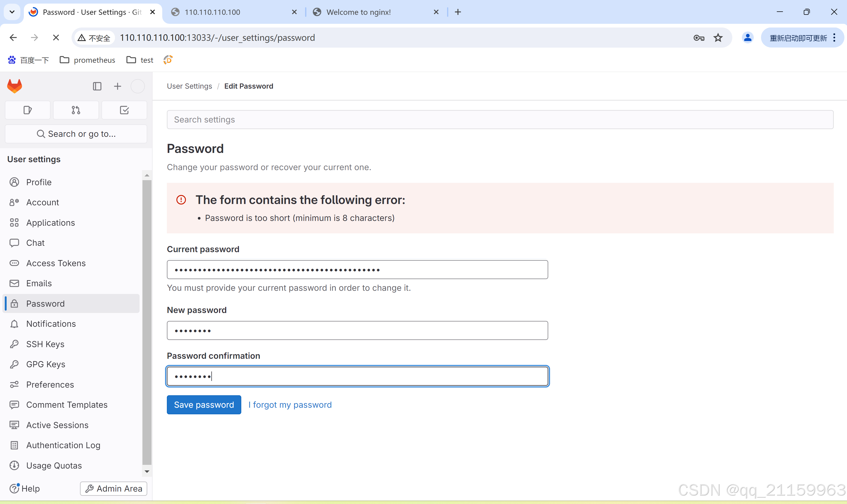Open saved password key icon
The height and width of the screenshot is (504, 847).
[698, 38]
